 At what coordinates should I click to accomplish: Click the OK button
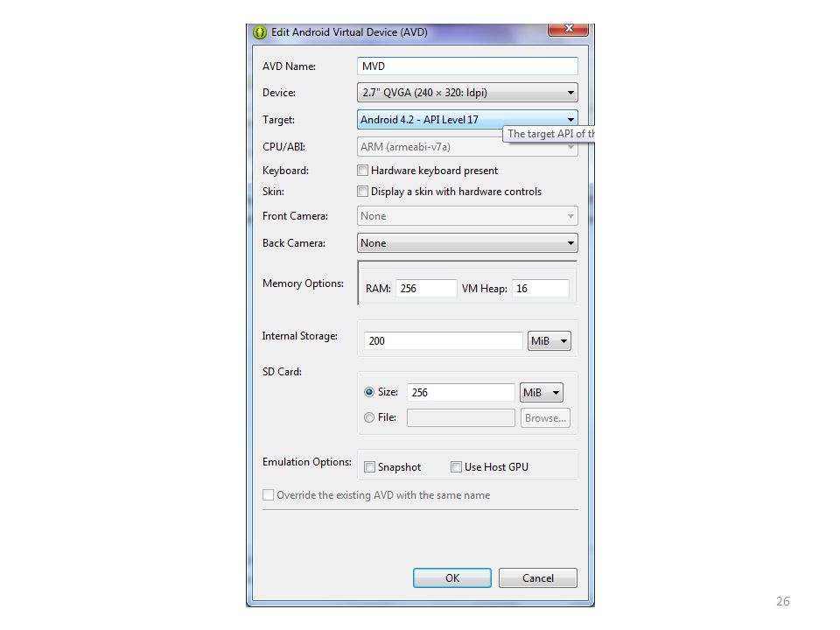tap(452, 578)
